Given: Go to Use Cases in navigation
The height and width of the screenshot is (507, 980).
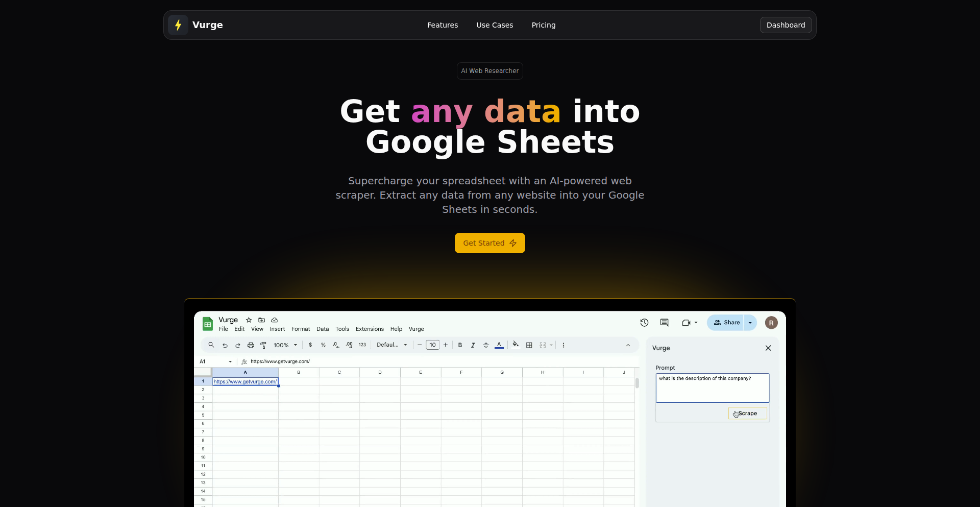Looking at the screenshot, I should [495, 25].
